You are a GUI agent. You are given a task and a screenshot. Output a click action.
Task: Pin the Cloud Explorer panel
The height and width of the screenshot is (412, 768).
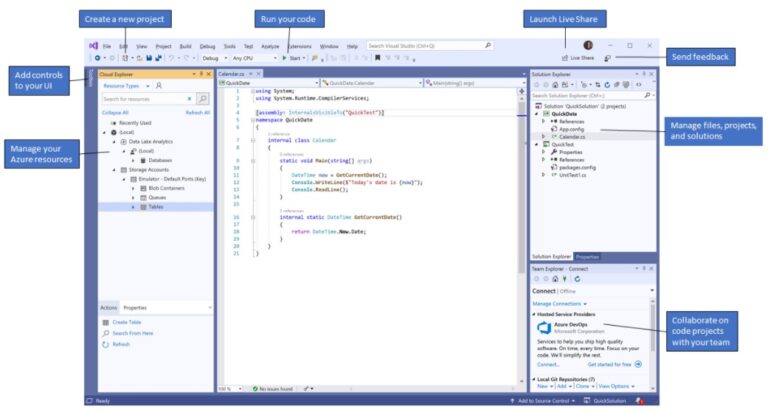coord(201,73)
